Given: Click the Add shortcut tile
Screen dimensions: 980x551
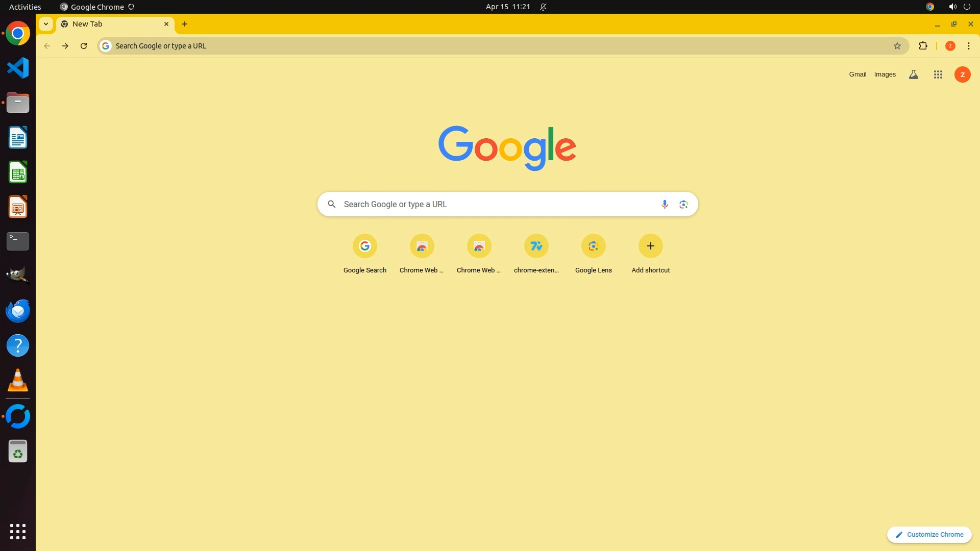Looking at the screenshot, I should point(650,246).
